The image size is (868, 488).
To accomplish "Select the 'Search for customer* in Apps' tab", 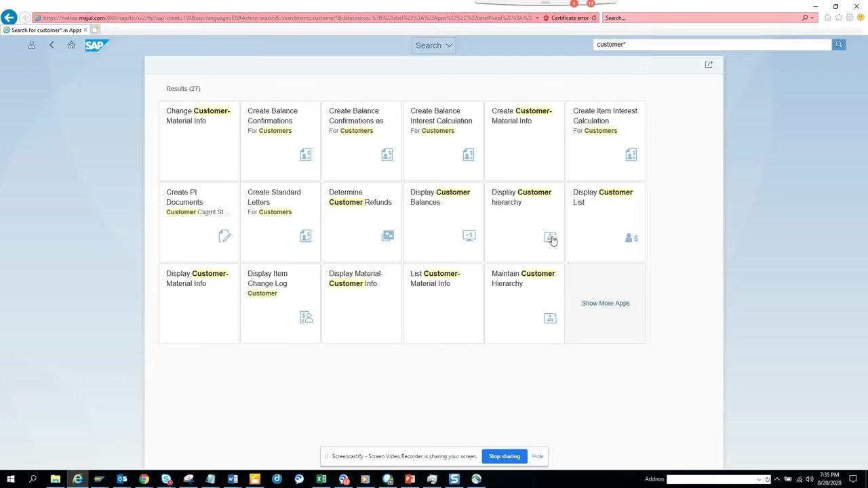I will pyautogui.click(x=45, y=30).
